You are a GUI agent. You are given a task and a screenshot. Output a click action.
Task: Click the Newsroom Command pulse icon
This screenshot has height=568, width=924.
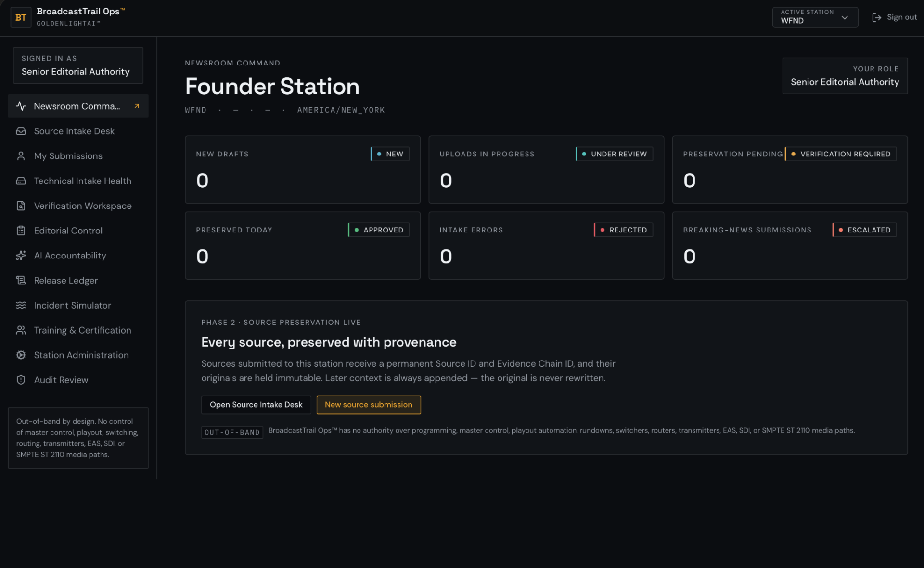(21, 106)
